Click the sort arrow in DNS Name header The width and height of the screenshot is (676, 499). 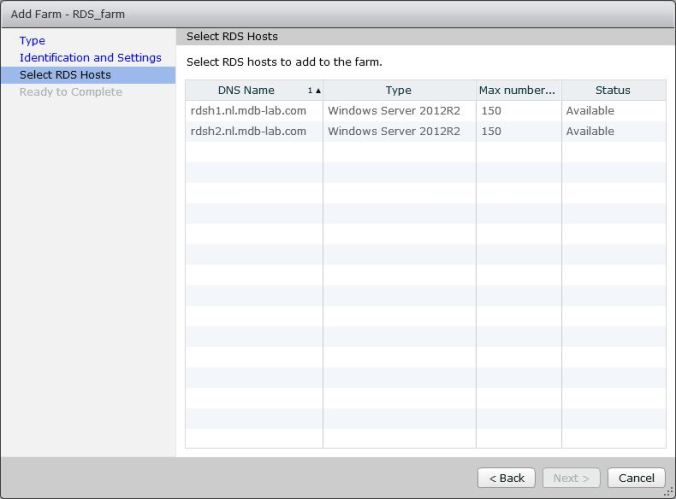point(317,91)
